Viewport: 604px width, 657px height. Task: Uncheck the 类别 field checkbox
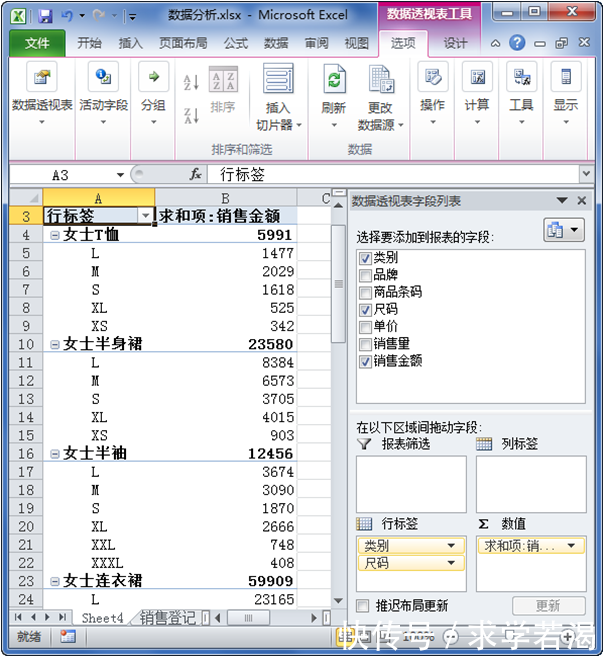tap(365, 258)
